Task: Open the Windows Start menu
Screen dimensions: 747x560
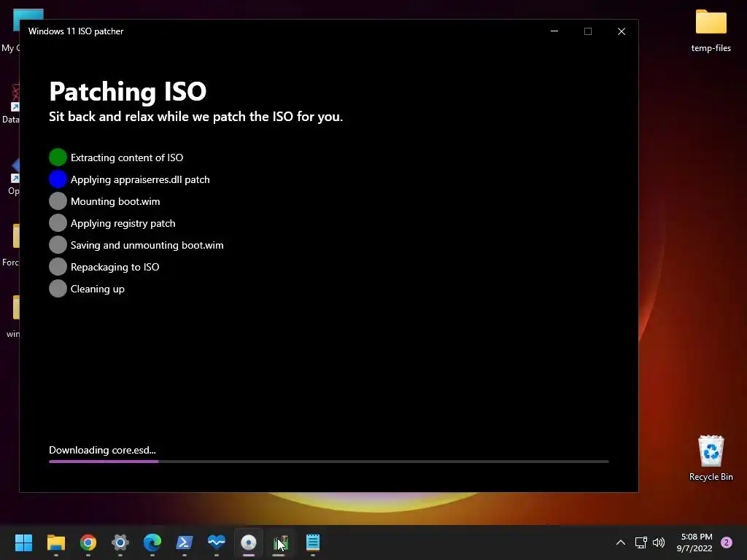Action: pyautogui.click(x=23, y=542)
